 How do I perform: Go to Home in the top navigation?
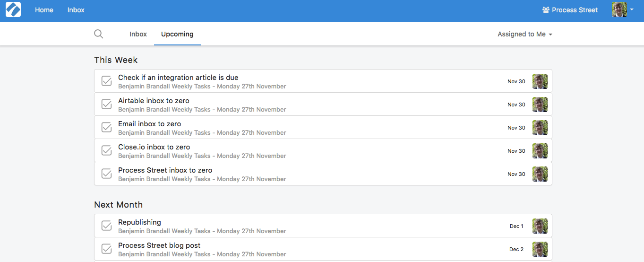pyautogui.click(x=44, y=10)
